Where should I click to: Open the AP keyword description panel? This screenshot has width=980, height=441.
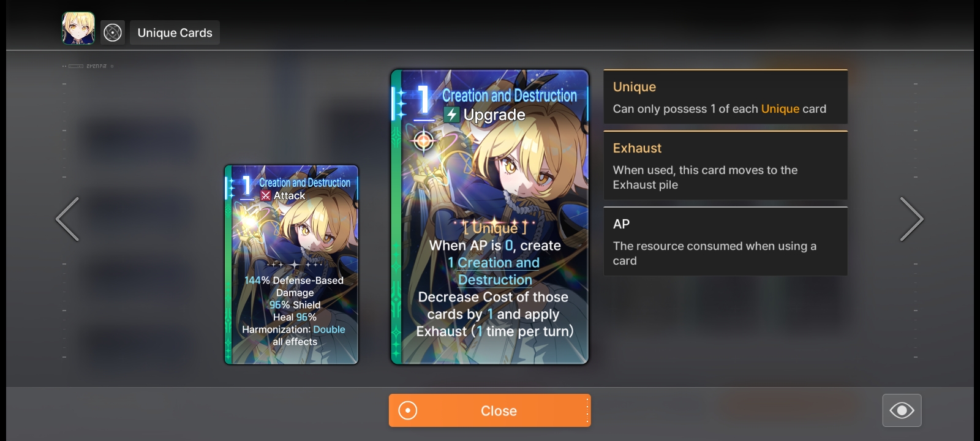[726, 241]
